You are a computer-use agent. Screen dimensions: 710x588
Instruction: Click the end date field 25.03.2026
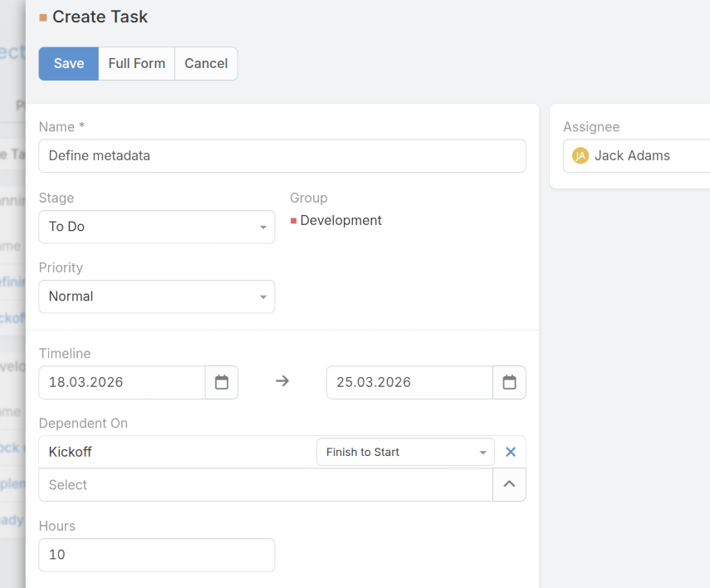pos(409,382)
